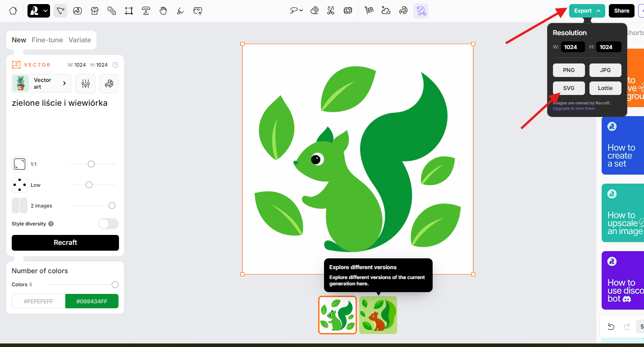
Task: Click the redo arrow icon
Action: pos(627,327)
